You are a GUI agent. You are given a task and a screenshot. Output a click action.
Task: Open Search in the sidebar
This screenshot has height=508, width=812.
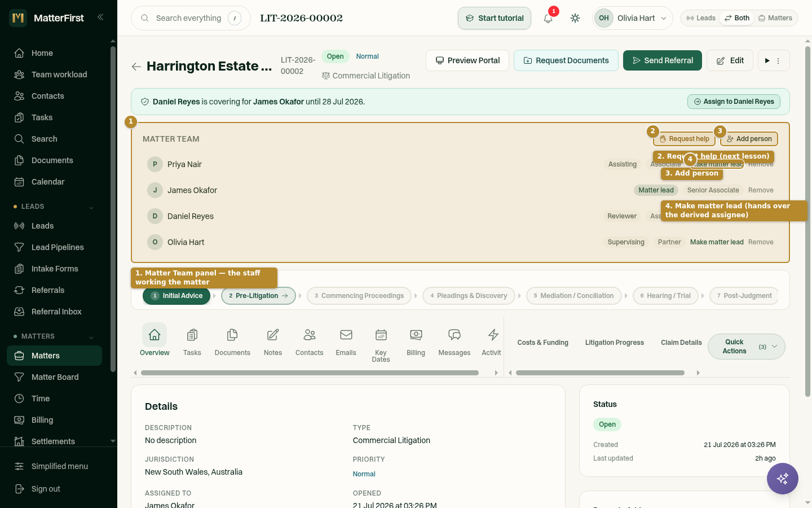pyautogui.click(x=54, y=139)
